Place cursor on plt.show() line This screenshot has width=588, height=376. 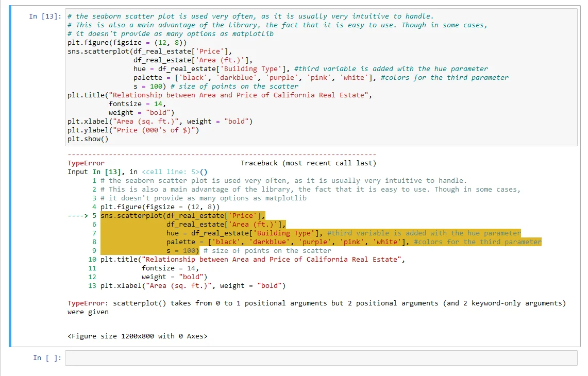(x=88, y=139)
